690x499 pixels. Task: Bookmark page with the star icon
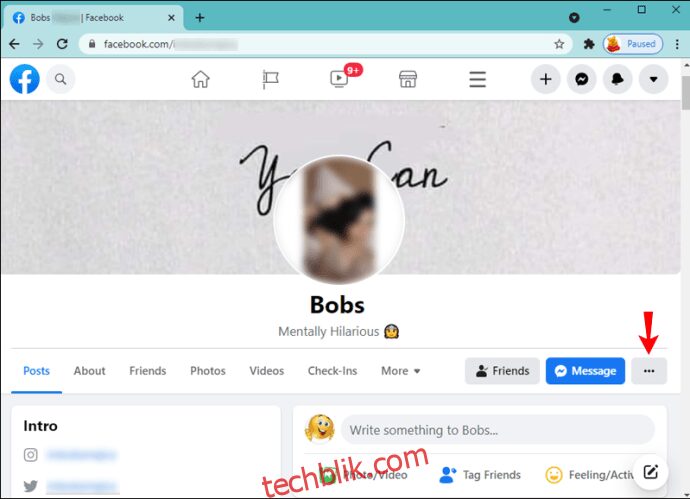point(559,44)
